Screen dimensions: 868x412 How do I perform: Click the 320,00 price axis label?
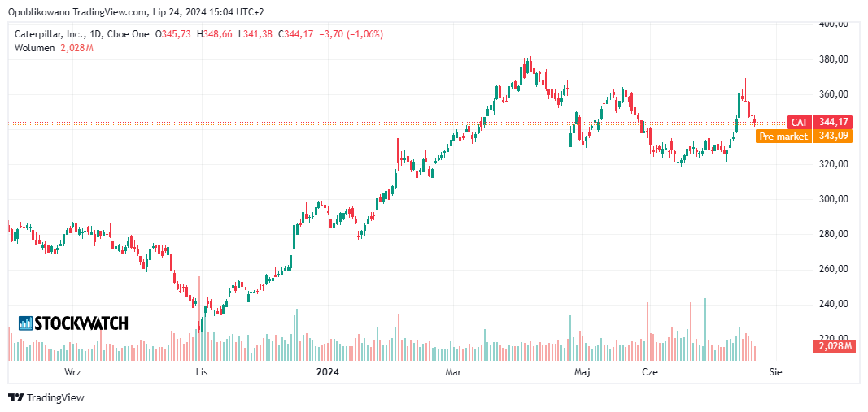click(x=834, y=164)
